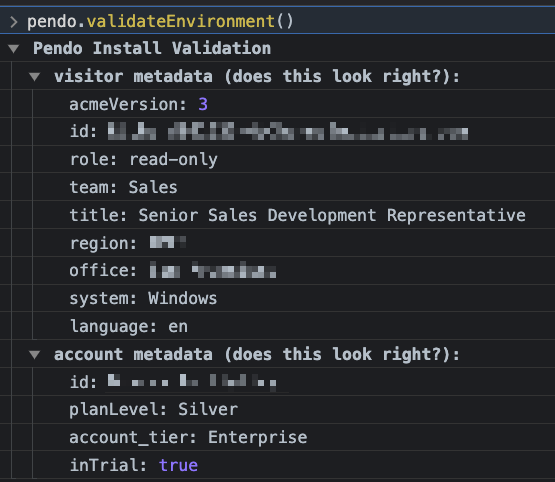Select 'visitor metadata (does this look right?):' heading
This screenshot has width=555, height=482.
point(257,76)
